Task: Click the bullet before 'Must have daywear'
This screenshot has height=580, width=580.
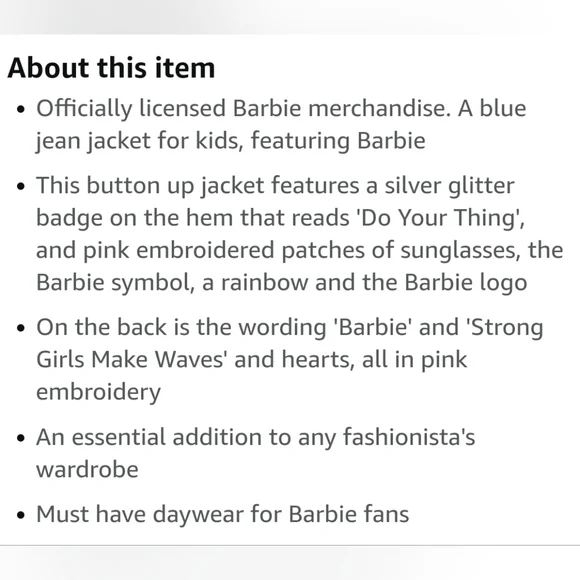Action: point(21,515)
